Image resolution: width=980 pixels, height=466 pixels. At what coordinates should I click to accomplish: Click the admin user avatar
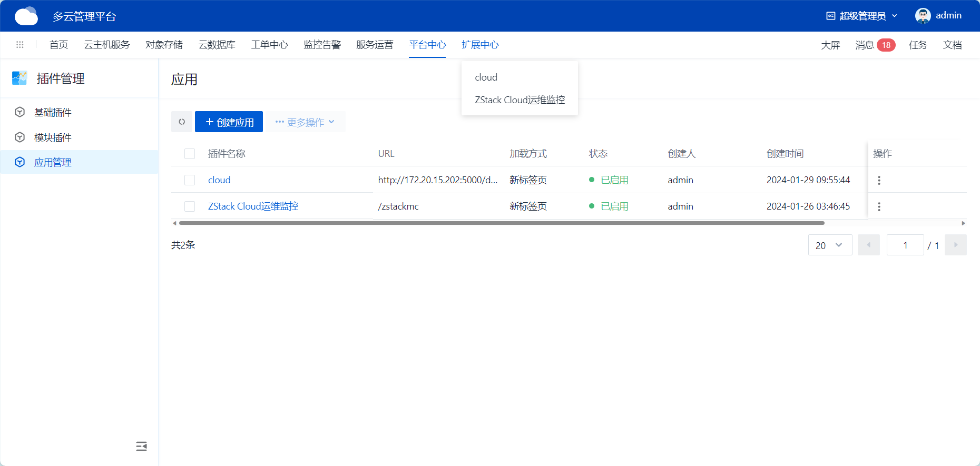coord(923,16)
